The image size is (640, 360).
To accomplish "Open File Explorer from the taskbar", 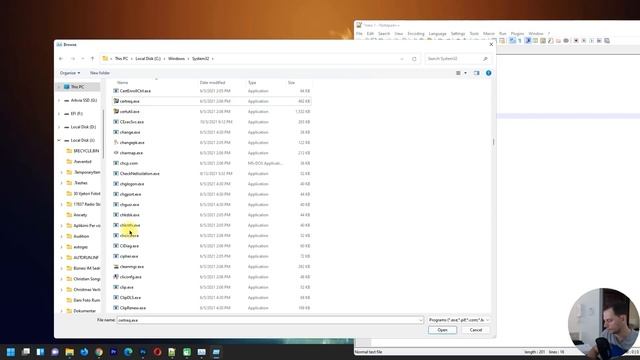I will pyautogui.click(x=69, y=352).
